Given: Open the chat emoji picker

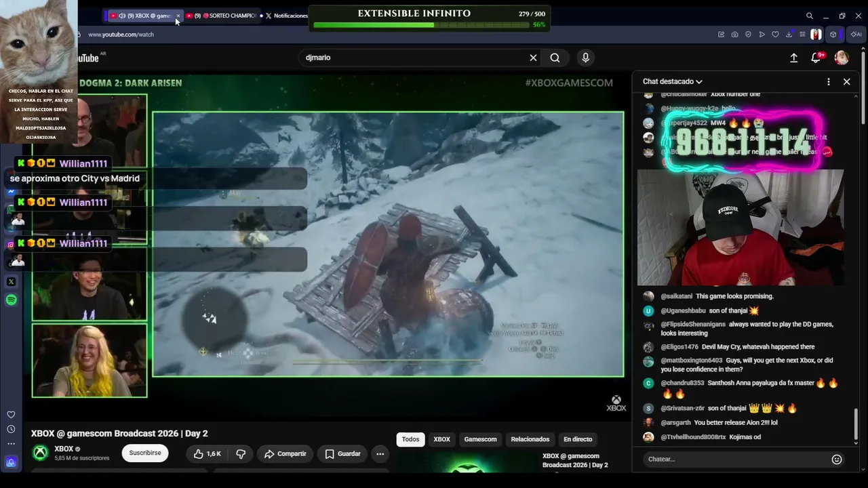Looking at the screenshot, I should coord(837,460).
